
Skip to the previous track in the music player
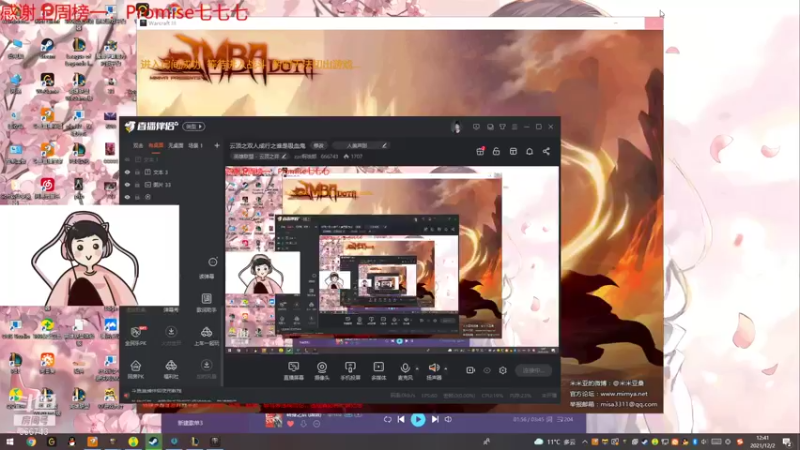pos(401,419)
